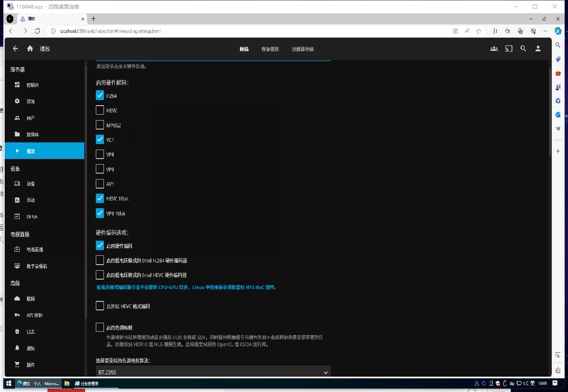Click the Windows Start button
This screenshot has height=392, width=568.
click(x=9, y=383)
